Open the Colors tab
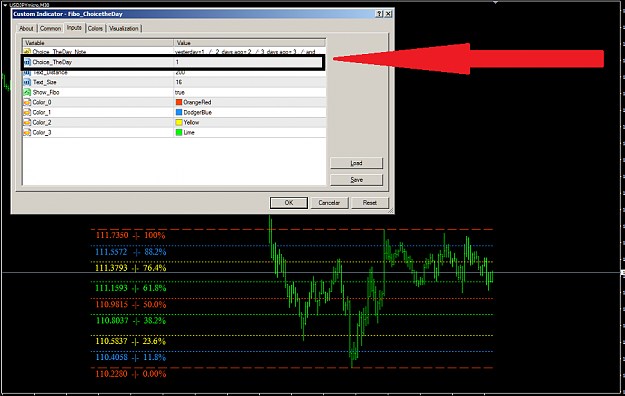Viewport: 625px width, 396px height. (95, 28)
